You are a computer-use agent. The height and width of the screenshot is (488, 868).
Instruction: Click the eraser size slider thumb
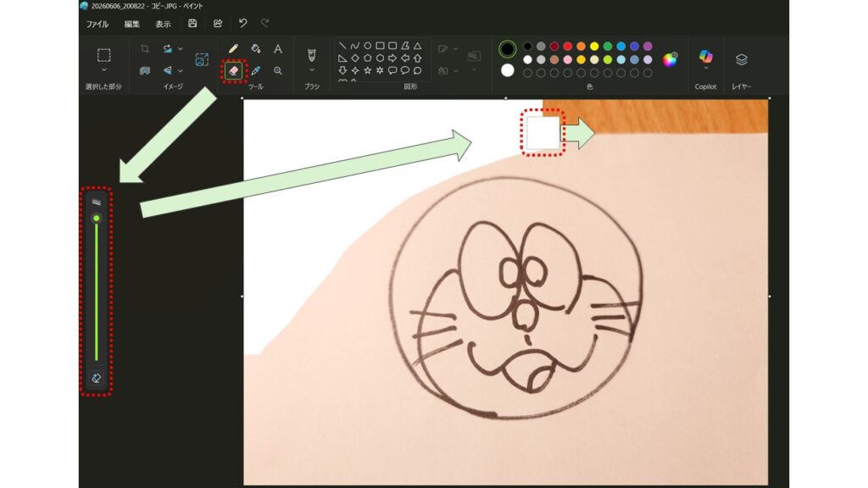97,219
